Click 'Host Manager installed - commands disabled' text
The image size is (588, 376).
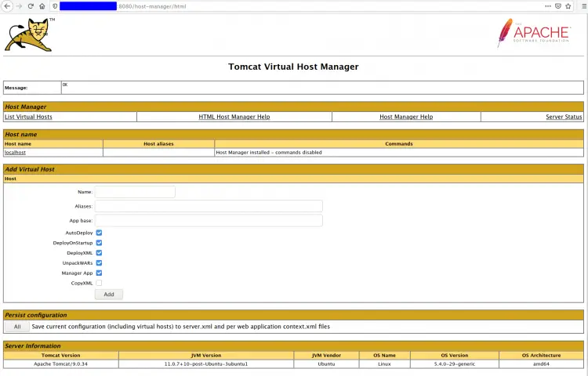tap(269, 153)
